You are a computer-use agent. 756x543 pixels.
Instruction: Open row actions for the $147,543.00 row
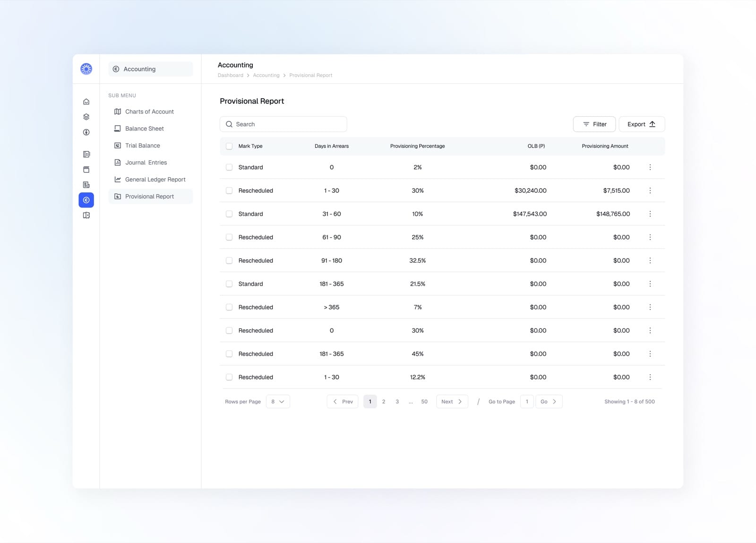pos(650,214)
